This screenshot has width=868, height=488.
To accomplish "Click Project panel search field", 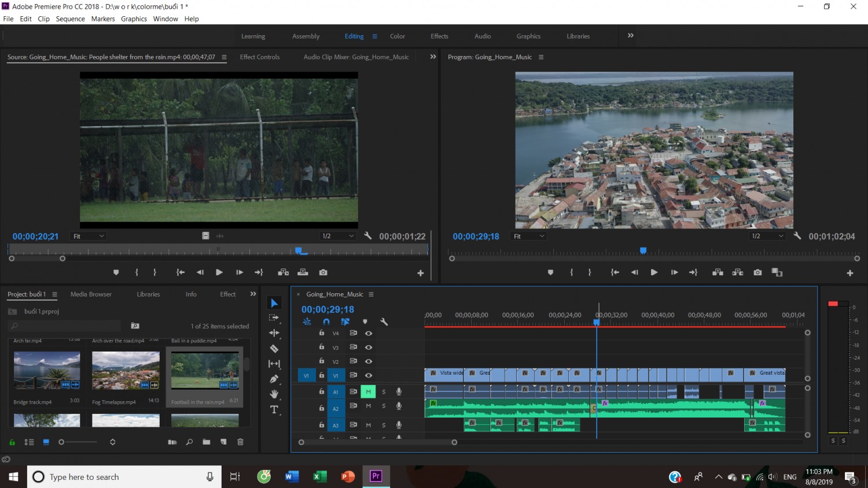I will [x=64, y=326].
